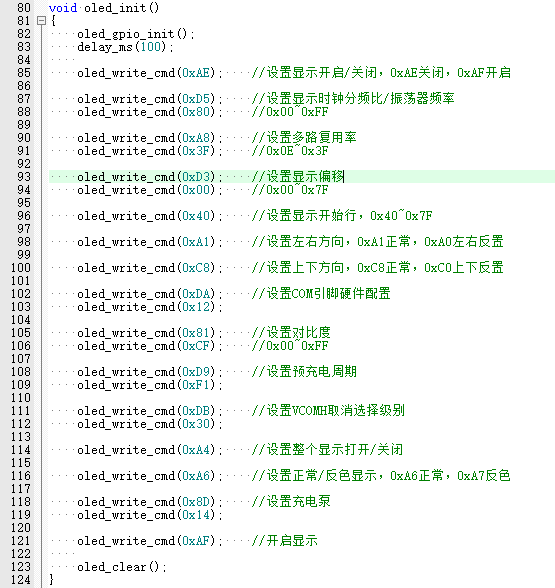Click the value 0x40 on line 96
Image resolution: width=555 pixels, height=588 pixels.
coord(196,216)
